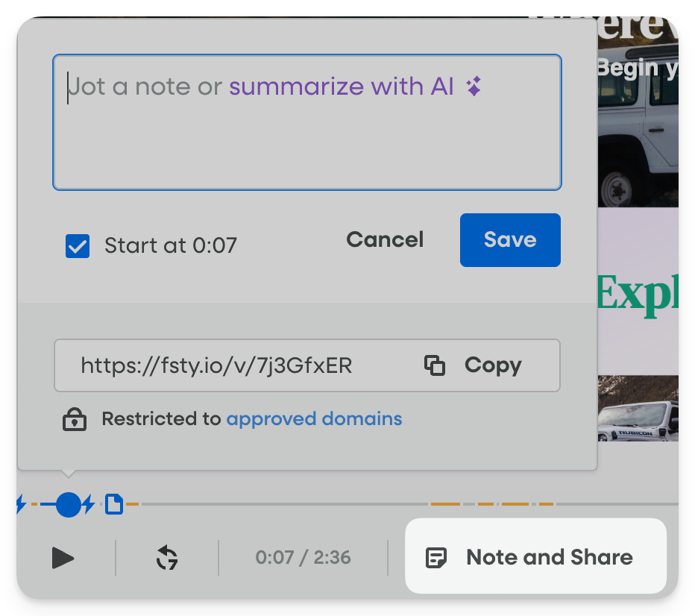Click the sparkle AI icon in note field
Viewport: 695px width, 616px height.
pos(473,87)
